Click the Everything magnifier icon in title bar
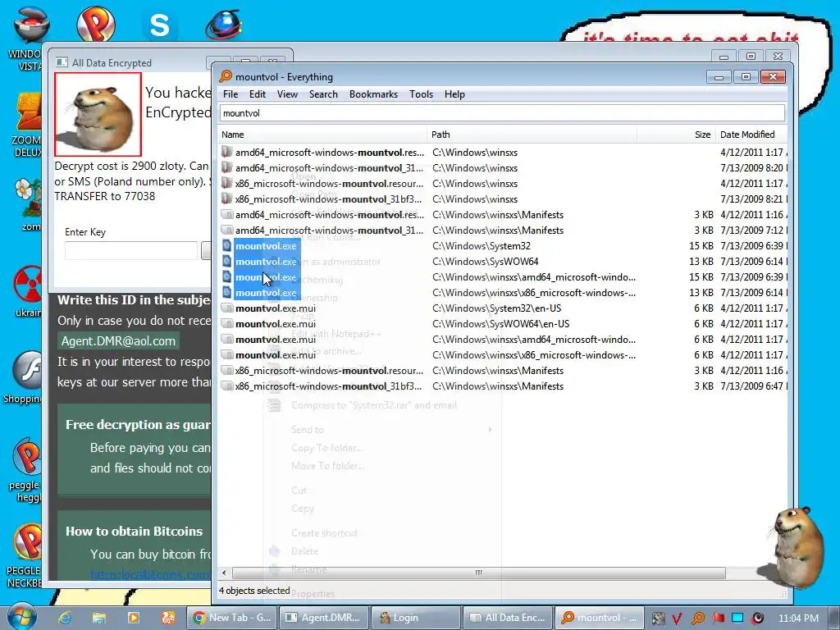 tap(226, 76)
